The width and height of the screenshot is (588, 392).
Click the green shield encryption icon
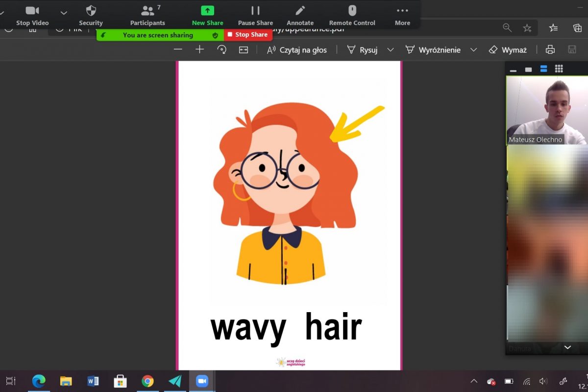pyautogui.click(x=215, y=35)
